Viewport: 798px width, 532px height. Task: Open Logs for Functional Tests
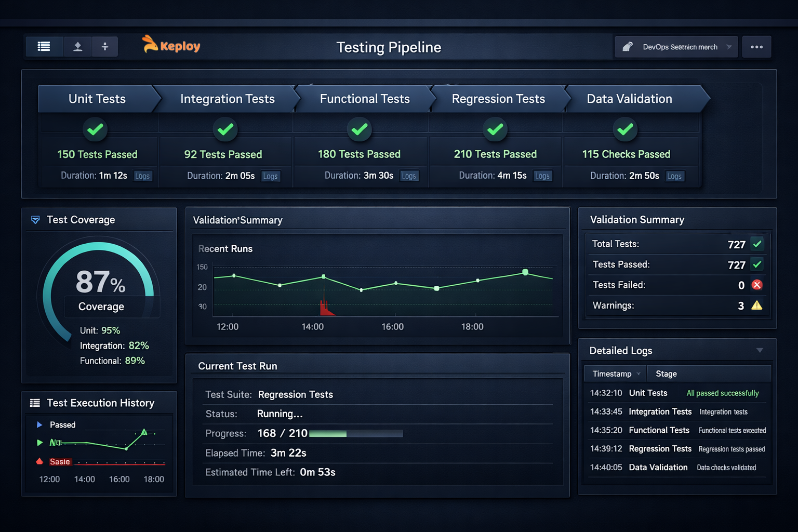409,176
